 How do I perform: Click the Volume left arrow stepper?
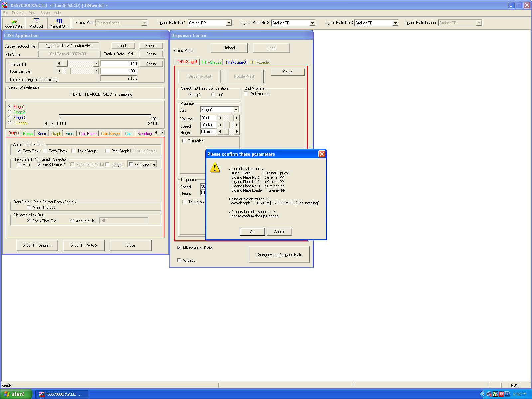coord(220,118)
